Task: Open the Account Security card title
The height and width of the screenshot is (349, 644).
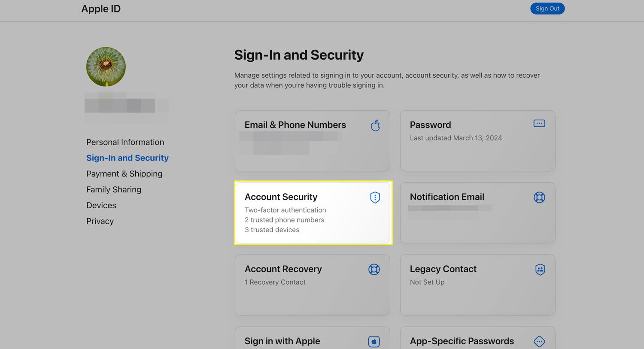Action: [x=281, y=197]
